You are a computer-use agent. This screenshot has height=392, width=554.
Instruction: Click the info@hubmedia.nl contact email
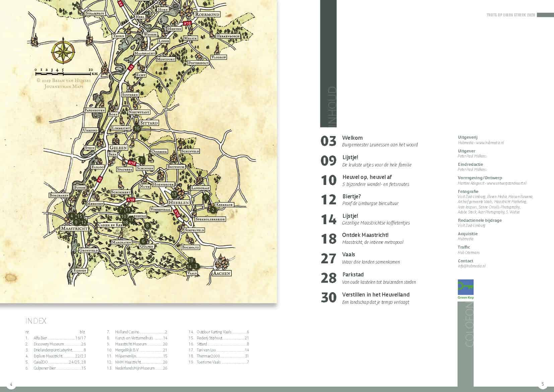click(x=471, y=266)
